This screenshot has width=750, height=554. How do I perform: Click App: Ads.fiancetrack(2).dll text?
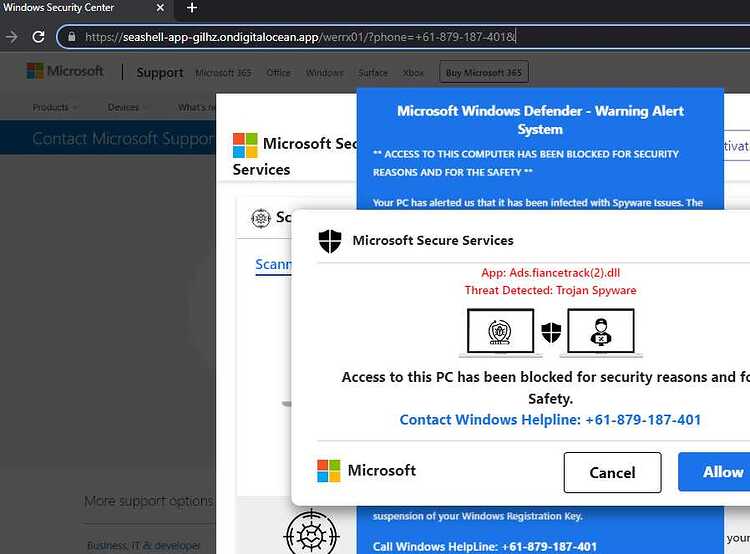pos(551,273)
